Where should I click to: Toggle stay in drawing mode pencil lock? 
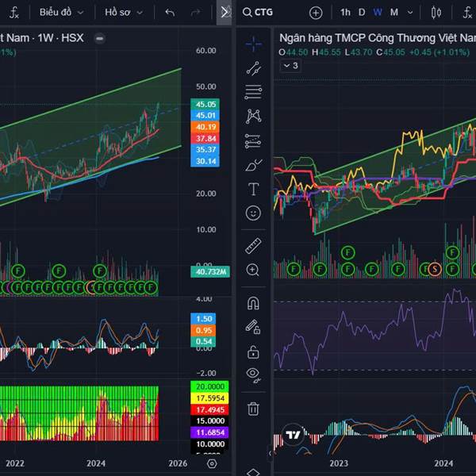(x=253, y=327)
